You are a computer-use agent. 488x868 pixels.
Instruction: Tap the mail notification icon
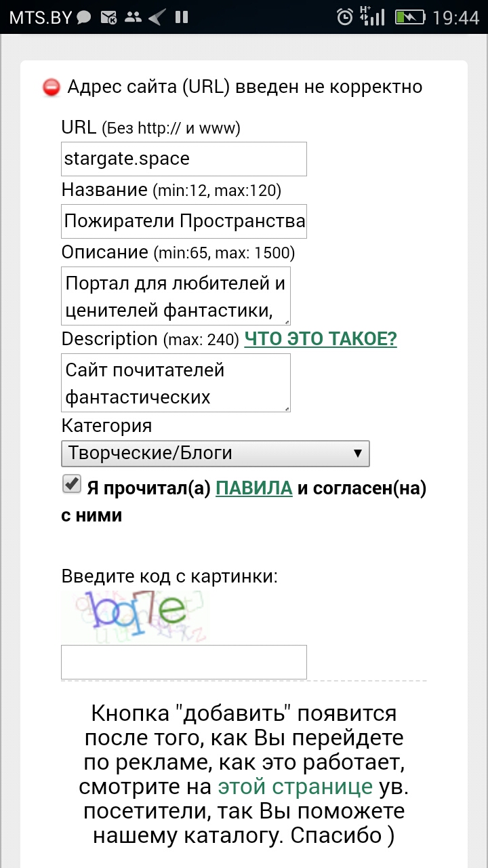point(108,18)
